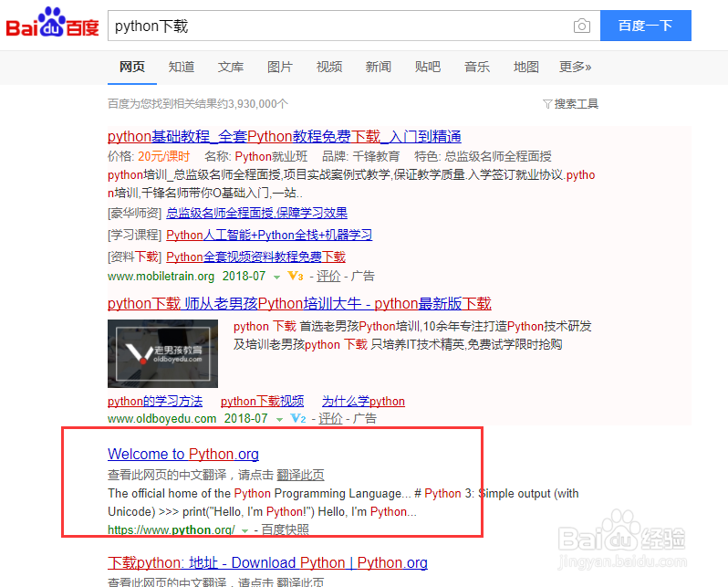Switch to the 知道 tab
Screen dimensions: 728x587
pos(182,67)
